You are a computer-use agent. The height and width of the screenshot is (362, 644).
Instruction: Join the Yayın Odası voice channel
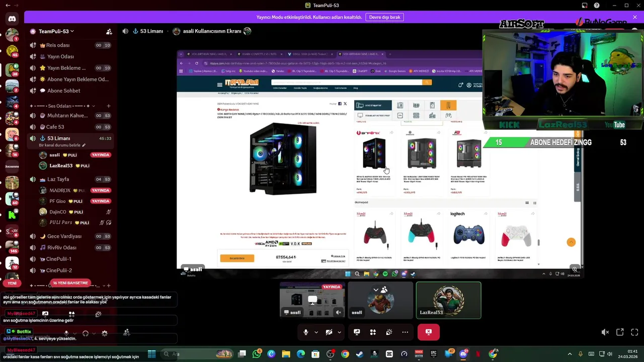tap(70, 57)
